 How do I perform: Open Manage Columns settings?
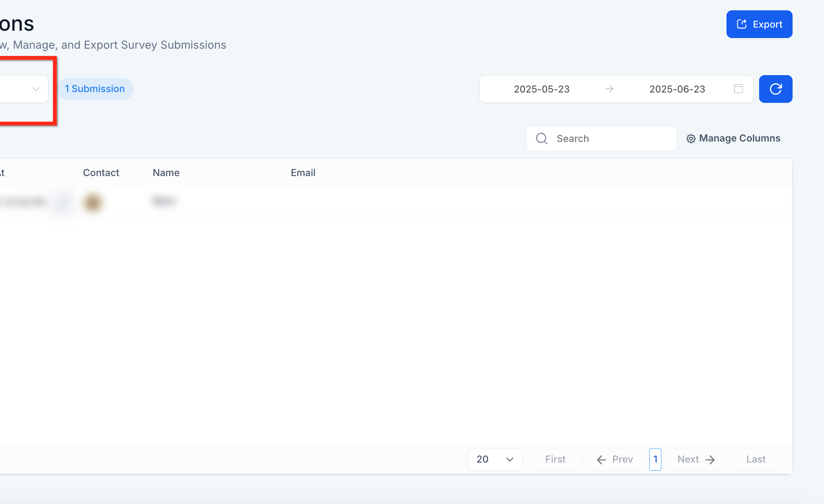(x=733, y=138)
